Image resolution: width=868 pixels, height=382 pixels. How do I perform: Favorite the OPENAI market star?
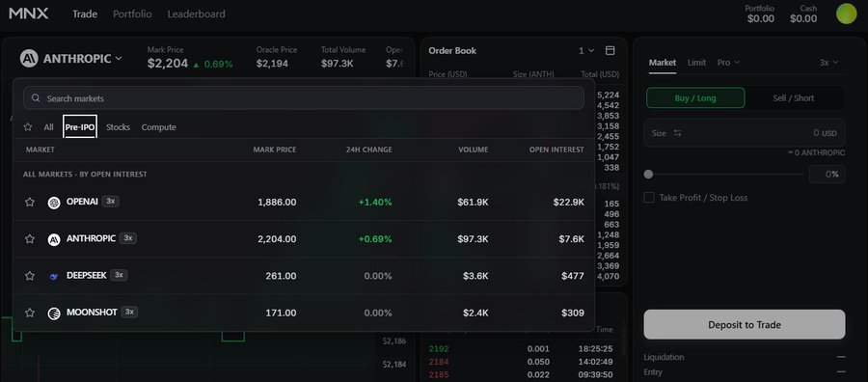coord(30,202)
